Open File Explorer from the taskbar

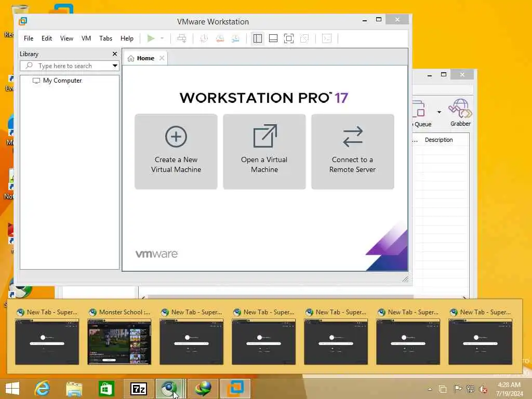pos(74,389)
